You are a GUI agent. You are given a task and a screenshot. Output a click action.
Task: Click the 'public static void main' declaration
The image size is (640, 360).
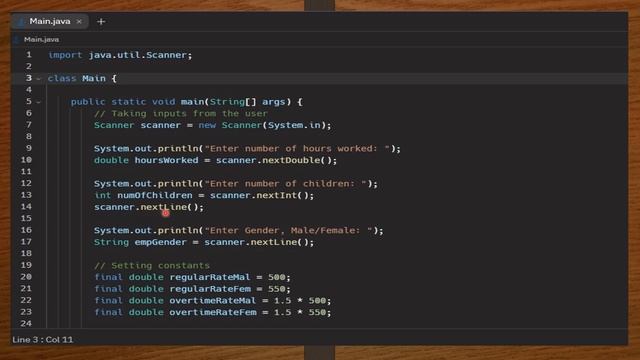pos(187,102)
